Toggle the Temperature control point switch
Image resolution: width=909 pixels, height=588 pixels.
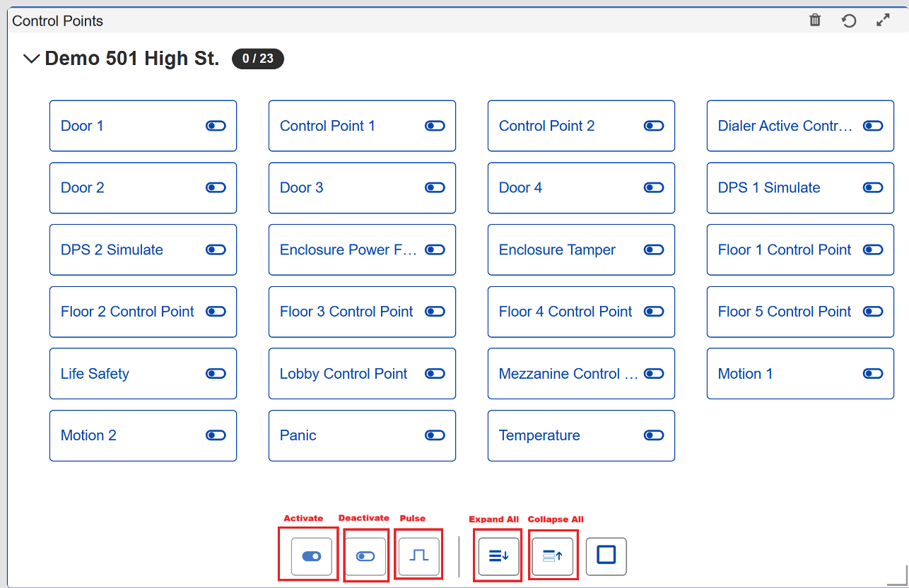[654, 435]
